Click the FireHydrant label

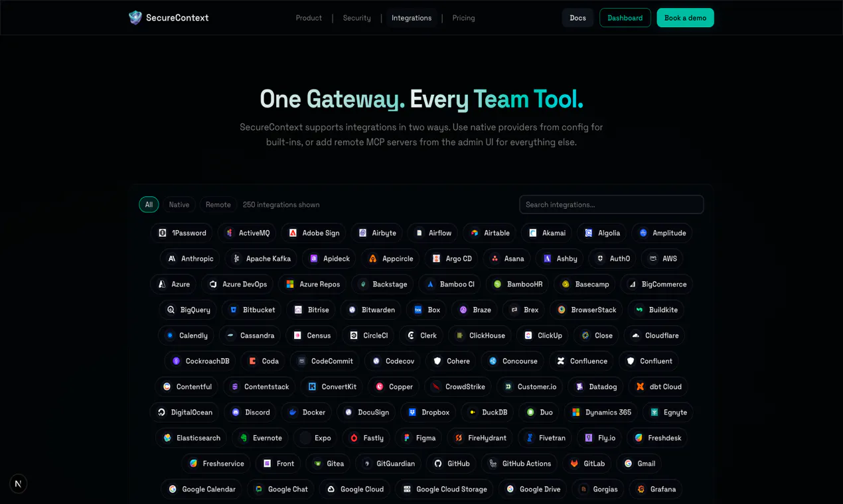coord(487,438)
